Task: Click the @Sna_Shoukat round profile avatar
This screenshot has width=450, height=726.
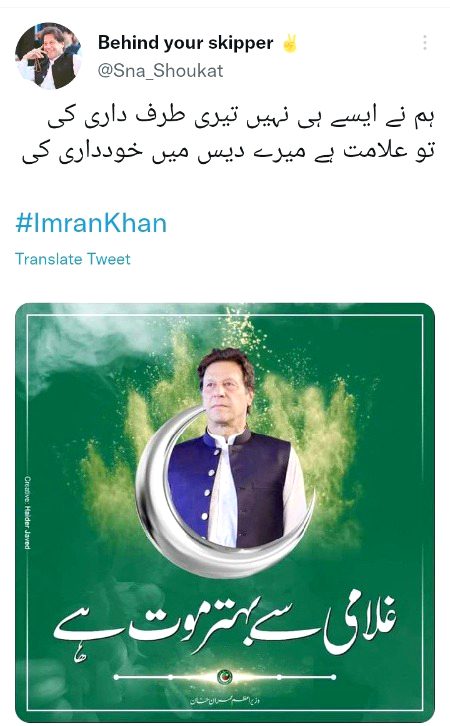Action: (48, 56)
